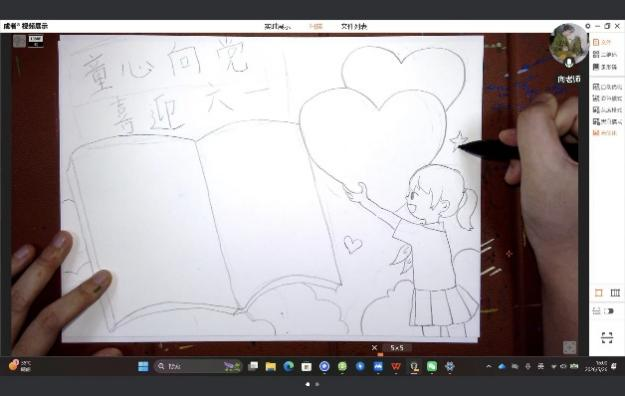This screenshot has height=396, width=625.
Task: Select the third mode in the sidebar's second group
Action: [607, 110]
